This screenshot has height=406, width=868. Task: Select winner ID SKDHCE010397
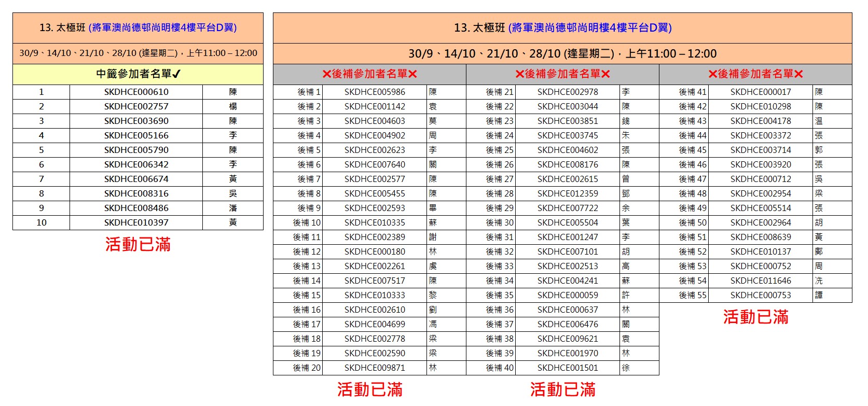tap(136, 222)
